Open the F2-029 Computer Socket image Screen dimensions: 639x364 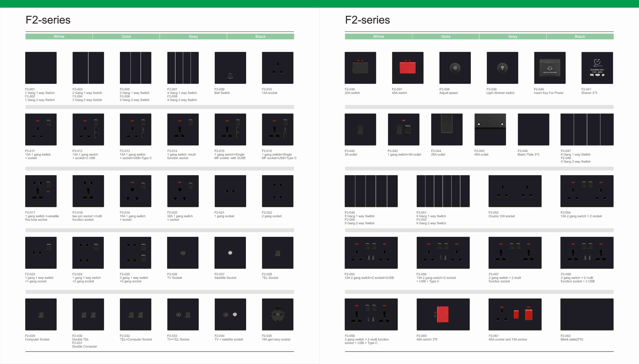click(x=41, y=314)
